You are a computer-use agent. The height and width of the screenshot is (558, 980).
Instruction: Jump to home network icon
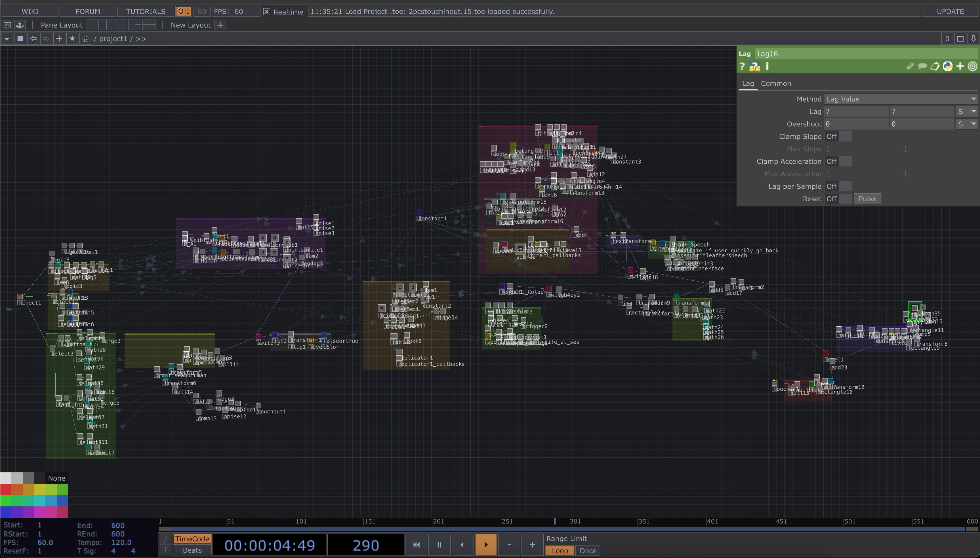coord(85,39)
